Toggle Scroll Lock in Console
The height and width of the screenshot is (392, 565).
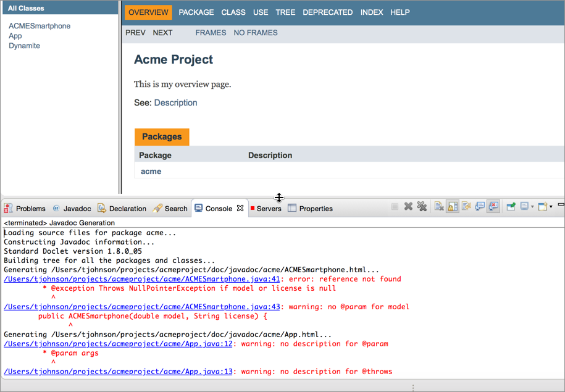coord(453,207)
